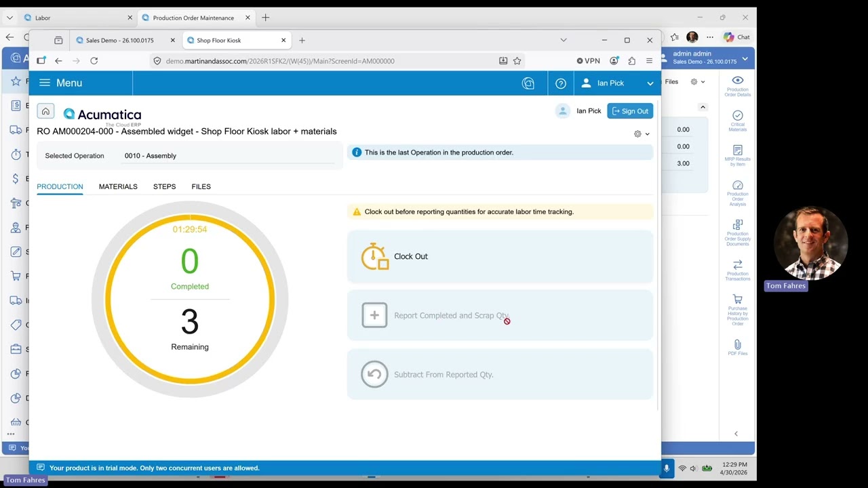Click the trial mode notification bar
This screenshot has height=488, width=868.
coord(344,468)
